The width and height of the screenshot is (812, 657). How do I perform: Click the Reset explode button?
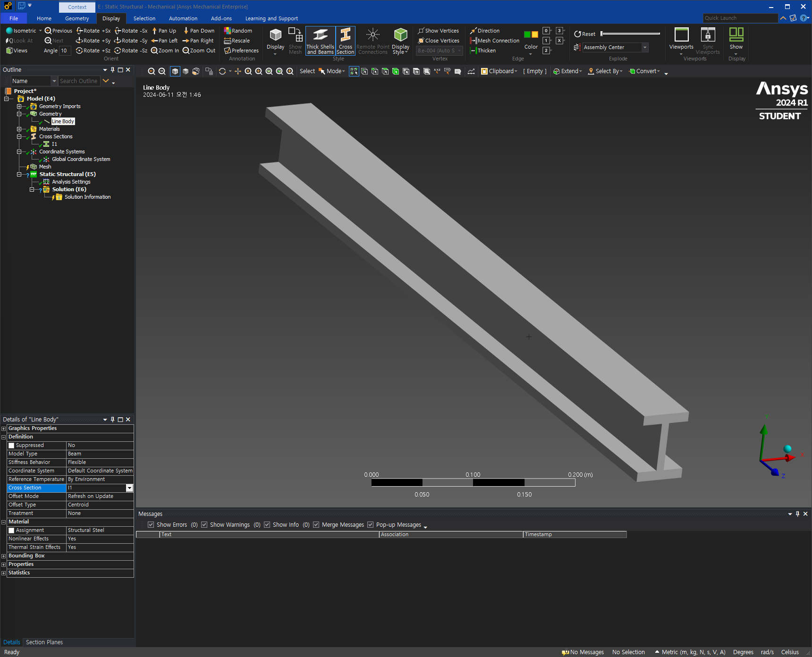[x=584, y=34]
